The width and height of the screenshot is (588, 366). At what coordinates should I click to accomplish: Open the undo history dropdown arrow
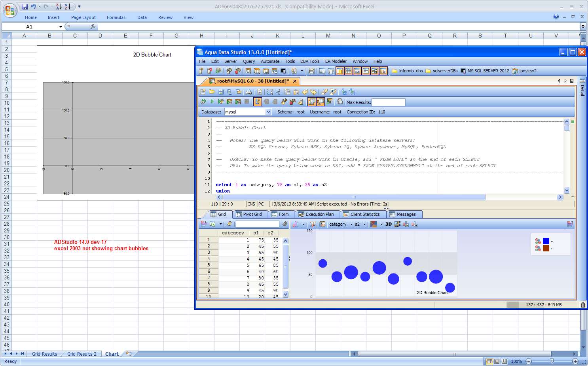coord(39,7)
